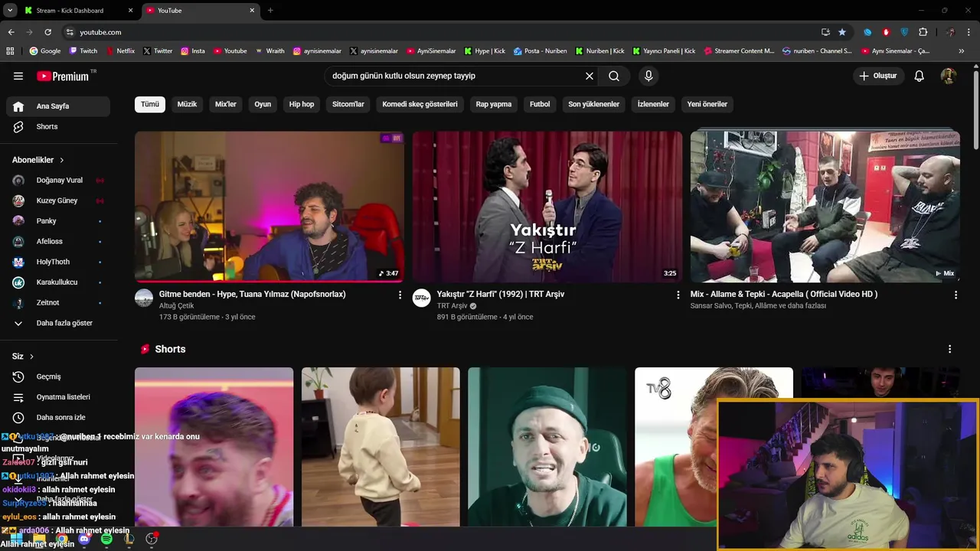Viewport: 980px width, 551px height.
Task: Select the Oyun filter chip
Action: coord(263,104)
